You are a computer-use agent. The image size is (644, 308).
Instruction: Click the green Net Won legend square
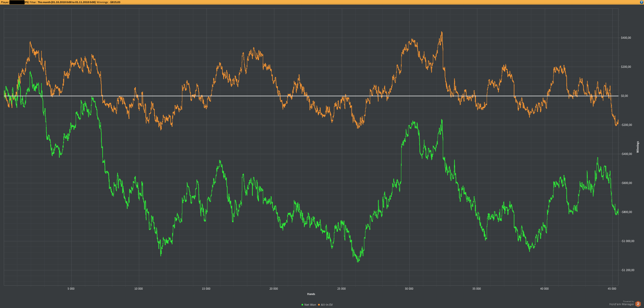point(302,305)
